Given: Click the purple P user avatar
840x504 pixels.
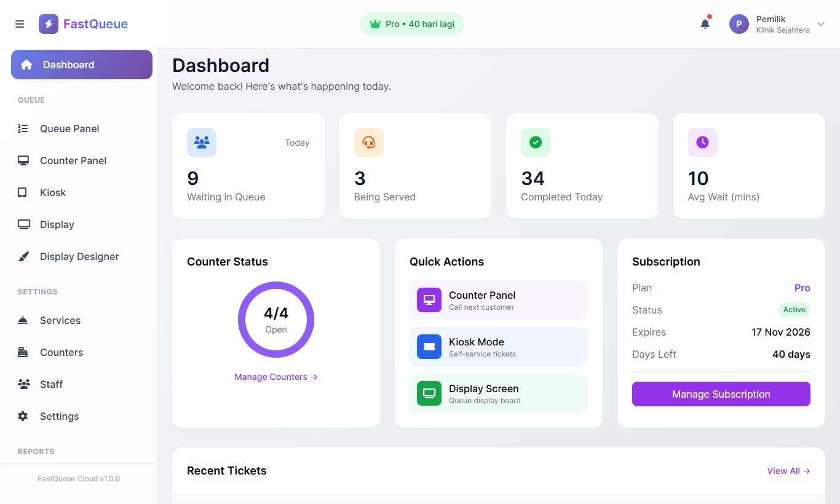Looking at the screenshot, I should point(739,24).
